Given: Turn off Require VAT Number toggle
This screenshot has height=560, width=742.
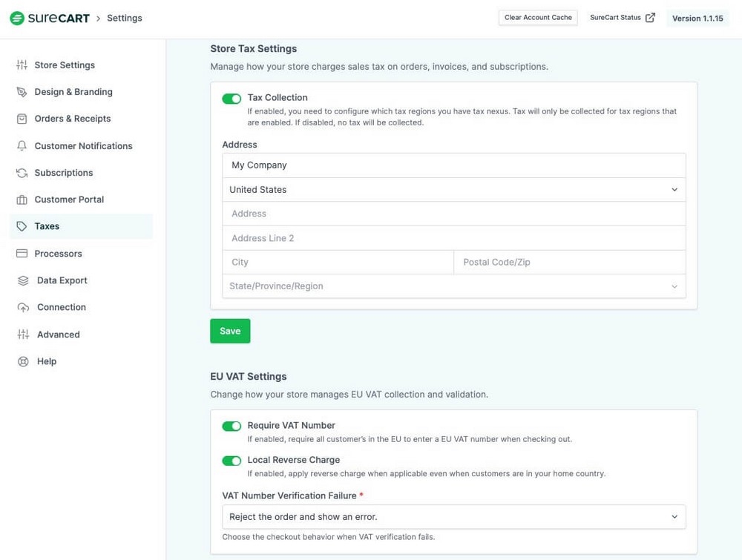Looking at the screenshot, I should (232, 426).
